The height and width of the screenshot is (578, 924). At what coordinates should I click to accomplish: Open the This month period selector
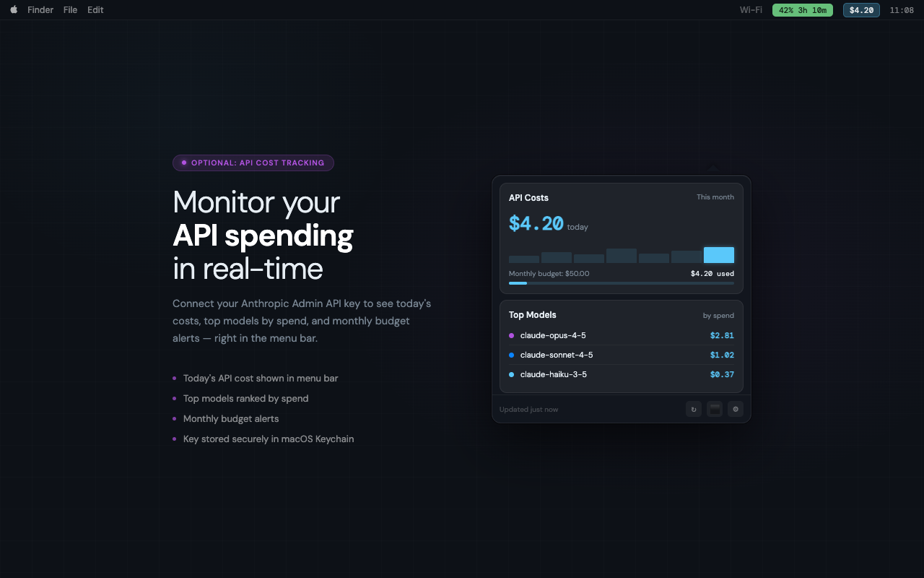click(715, 197)
